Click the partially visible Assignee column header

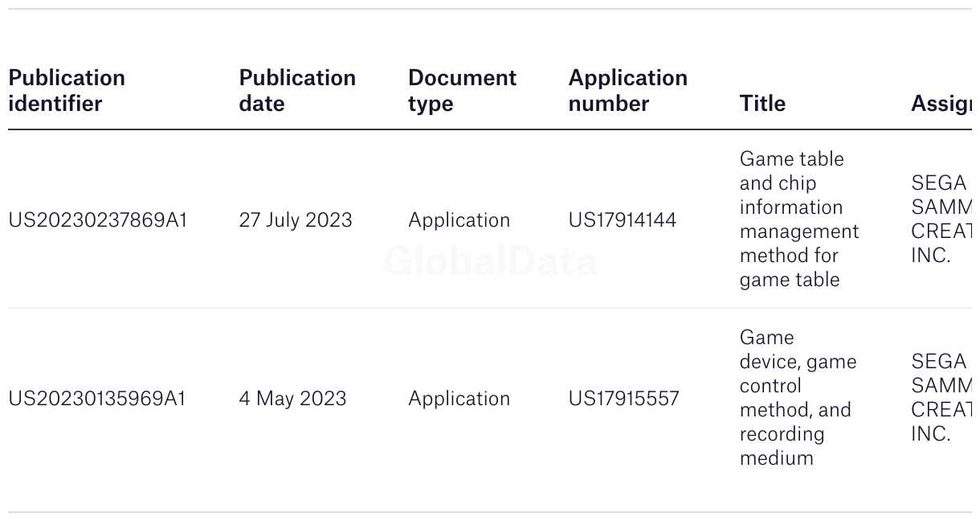click(x=941, y=103)
